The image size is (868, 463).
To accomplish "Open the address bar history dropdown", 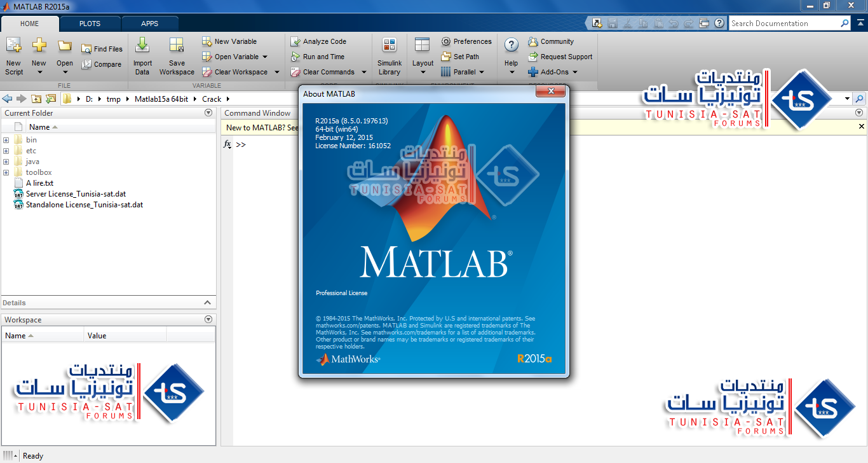I will [x=847, y=99].
